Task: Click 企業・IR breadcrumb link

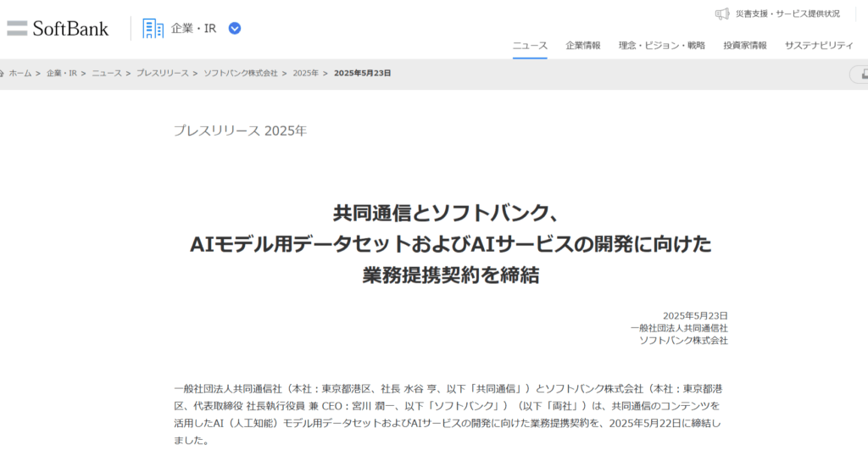Action: (x=61, y=73)
